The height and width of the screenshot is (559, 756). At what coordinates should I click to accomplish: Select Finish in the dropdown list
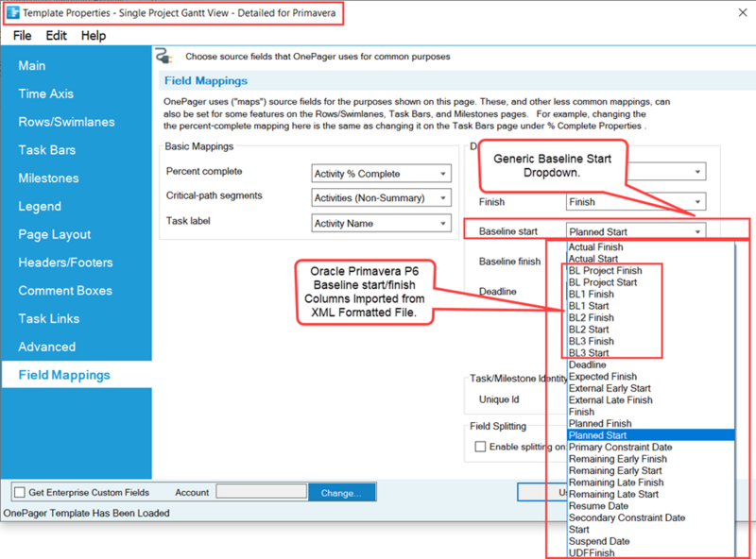coord(651,412)
